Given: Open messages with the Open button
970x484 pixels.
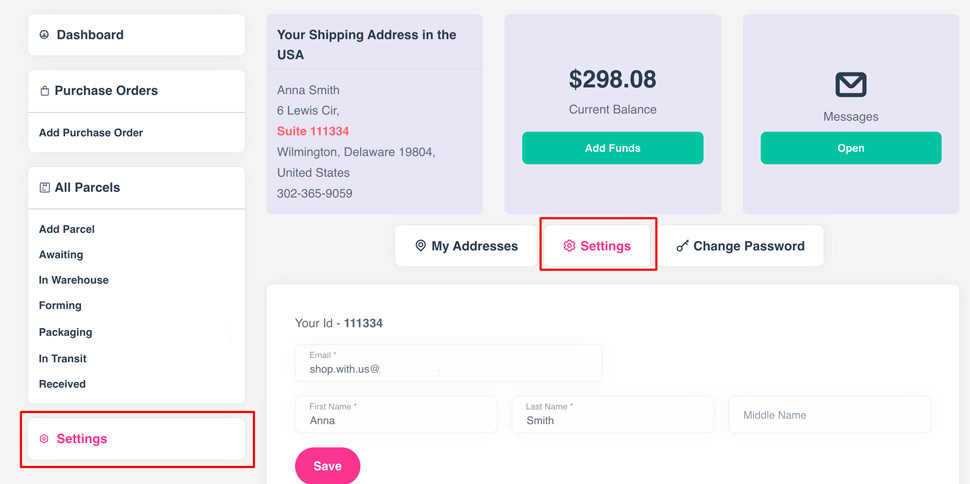Looking at the screenshot, I should 851,148.
